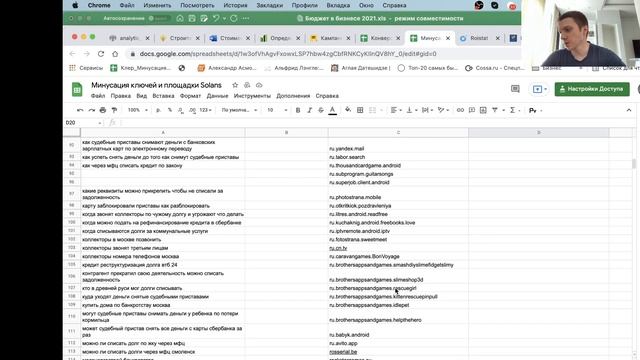The height and width of the screenshot is (360, 640).
Task: Open the Клер_Минусация bookmark
Action: (x=141, y=68)
